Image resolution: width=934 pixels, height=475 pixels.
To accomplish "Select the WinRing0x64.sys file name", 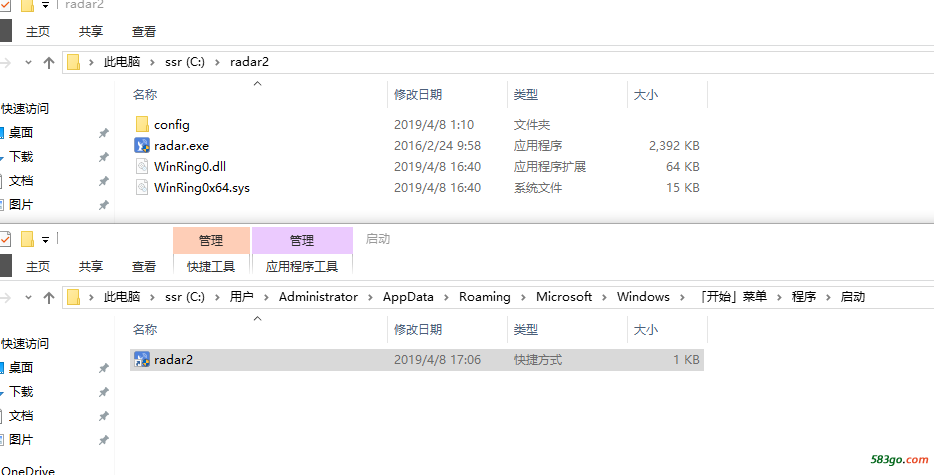I will 202,187.
